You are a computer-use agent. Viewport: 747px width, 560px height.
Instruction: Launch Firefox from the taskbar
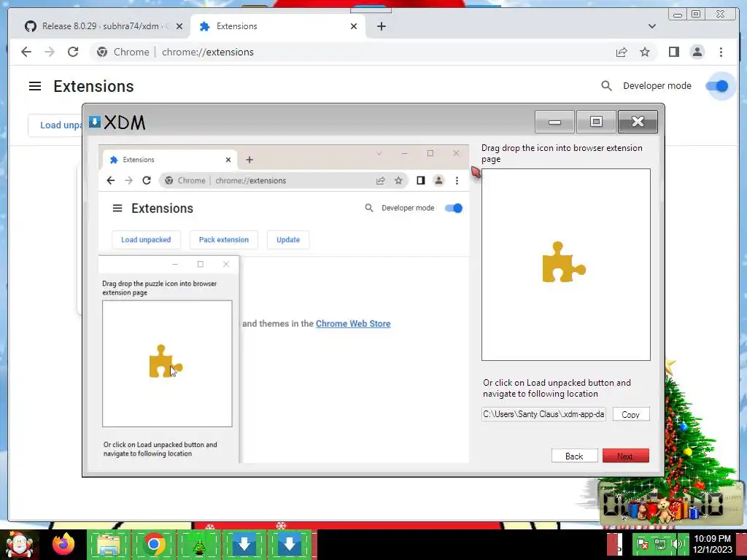point(63,544)
